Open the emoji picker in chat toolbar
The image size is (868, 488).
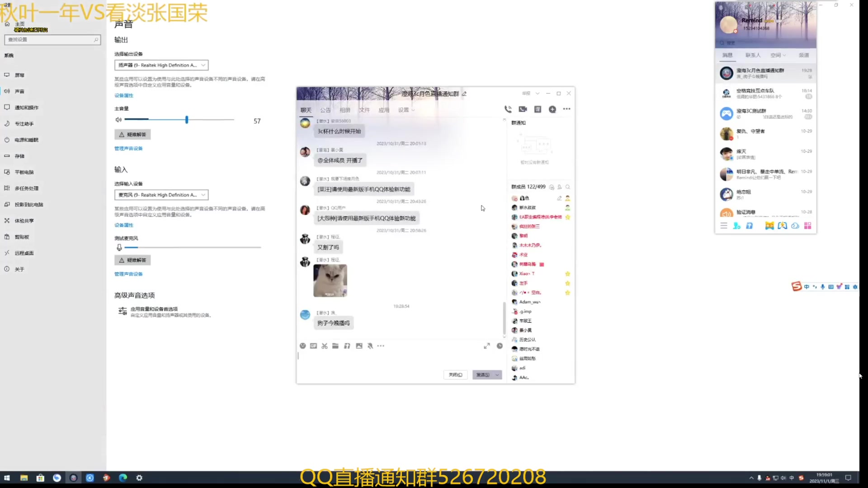click(x=302, y=346)
